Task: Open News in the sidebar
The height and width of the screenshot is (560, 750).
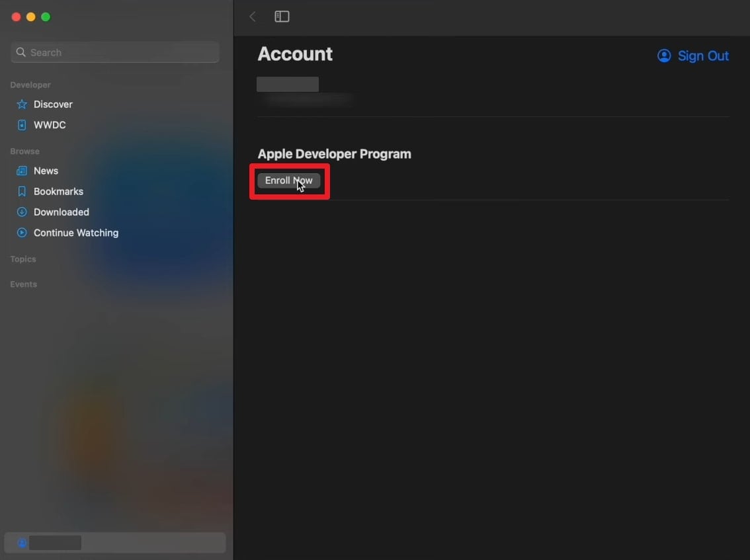Action: 46,171
